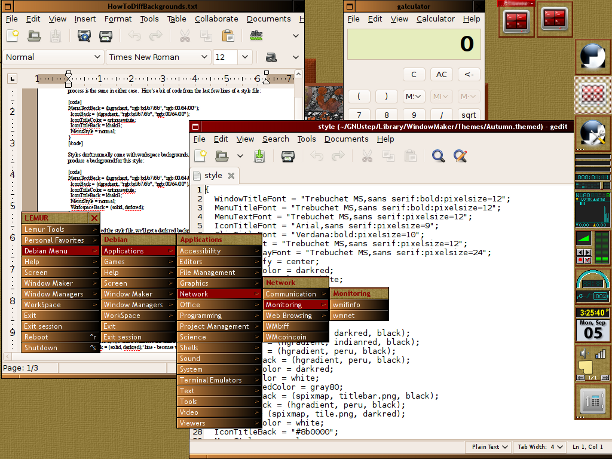Open the Window Maker preferences dock icon
Screen dimensions: 612x459
pyautogui.click(x=592, y=133)
